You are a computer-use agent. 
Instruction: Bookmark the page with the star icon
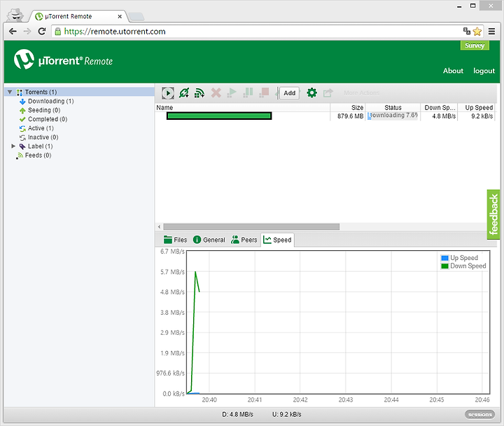click(477, 32)
